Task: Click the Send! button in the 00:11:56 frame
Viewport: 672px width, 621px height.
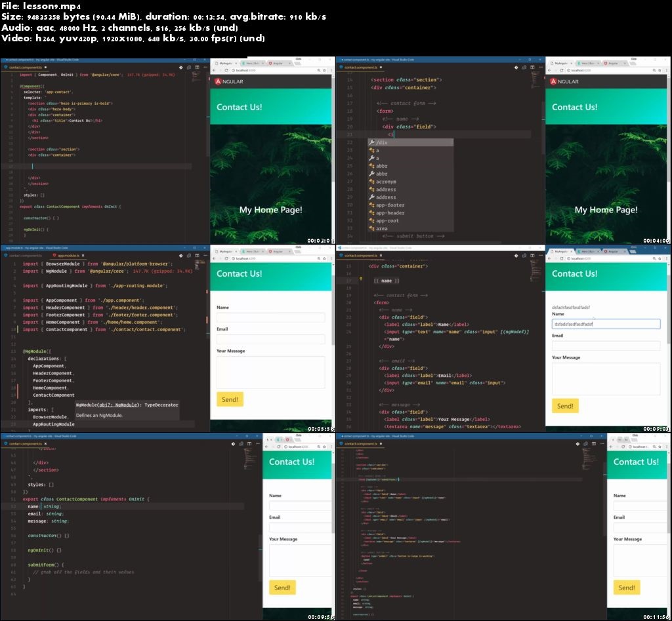Action: [627, 588]
